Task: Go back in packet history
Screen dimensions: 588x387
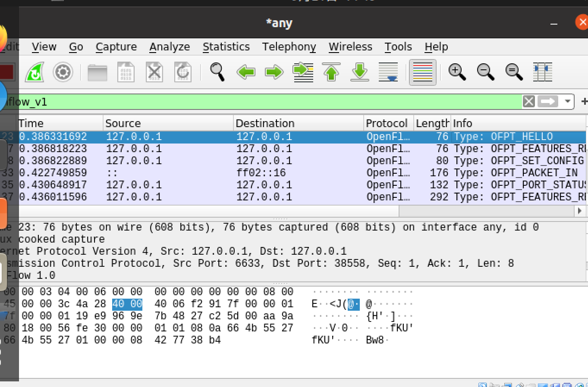Action: coord(246,72)
